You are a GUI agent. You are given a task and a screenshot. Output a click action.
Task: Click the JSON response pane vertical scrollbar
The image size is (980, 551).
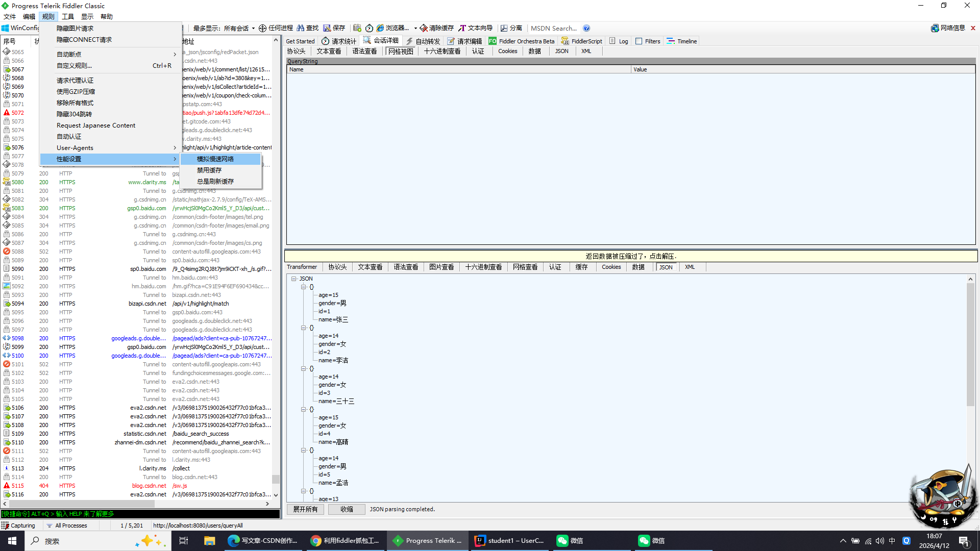(970, 345)
